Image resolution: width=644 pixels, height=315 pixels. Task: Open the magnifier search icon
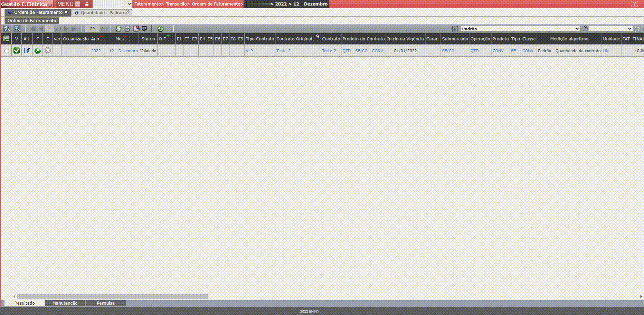(17, 29)
